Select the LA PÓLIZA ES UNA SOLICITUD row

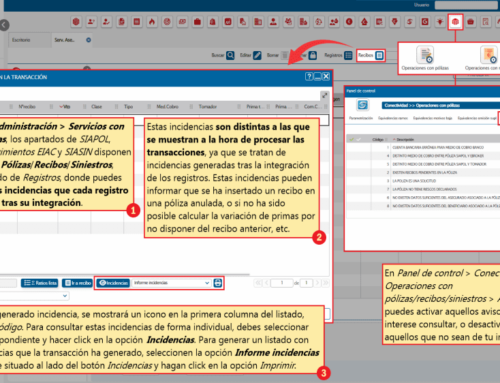point(423,181)
